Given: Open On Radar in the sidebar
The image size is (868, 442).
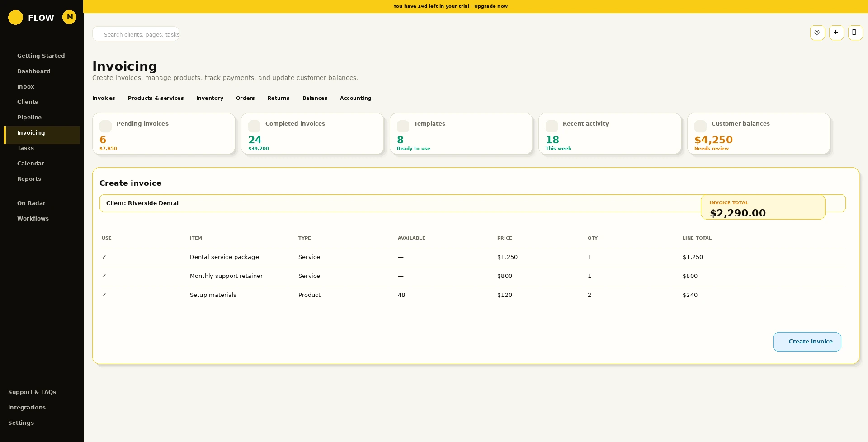Looking at the screenshot, I should coord(32,203).
